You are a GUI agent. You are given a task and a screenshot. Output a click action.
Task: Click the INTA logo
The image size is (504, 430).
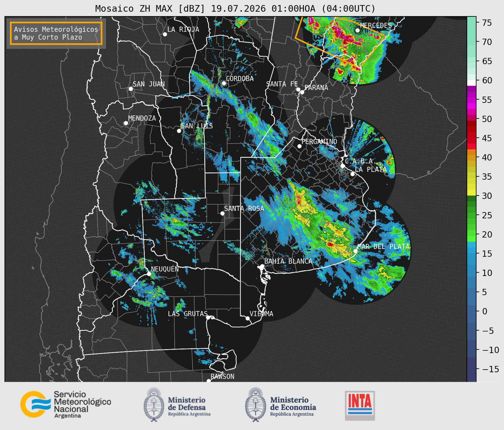click(360, 405)
